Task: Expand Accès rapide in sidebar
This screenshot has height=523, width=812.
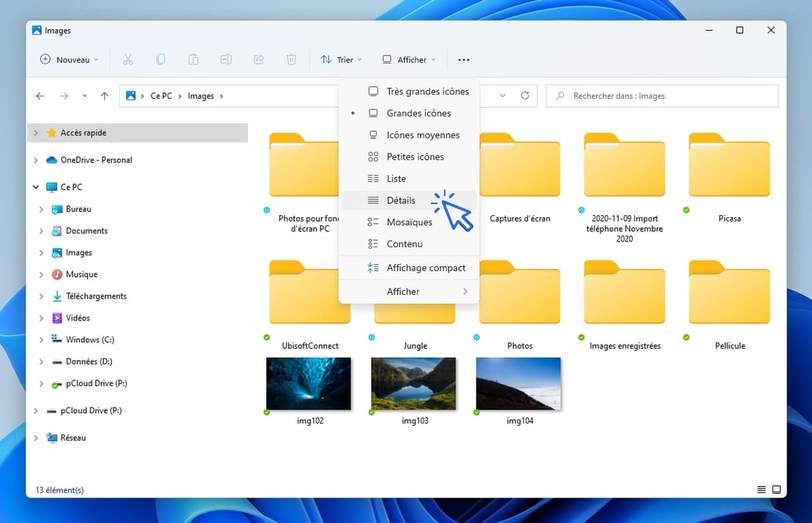Action: point(36,132)
